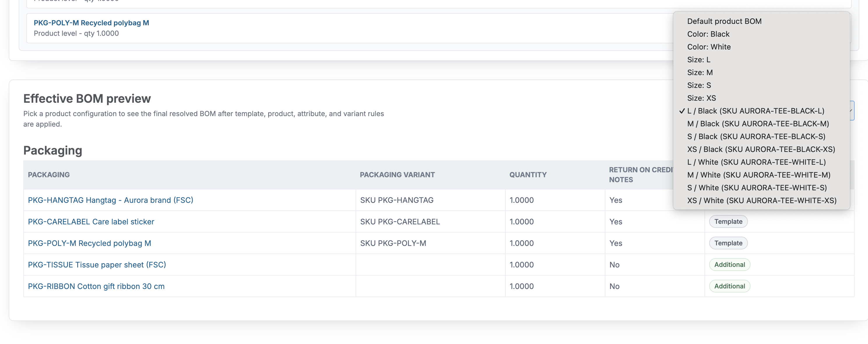Pick L / White AURORA-TEE-WHITE-L variant
Viewport: 868px width, 344px height.
point(761,162)
